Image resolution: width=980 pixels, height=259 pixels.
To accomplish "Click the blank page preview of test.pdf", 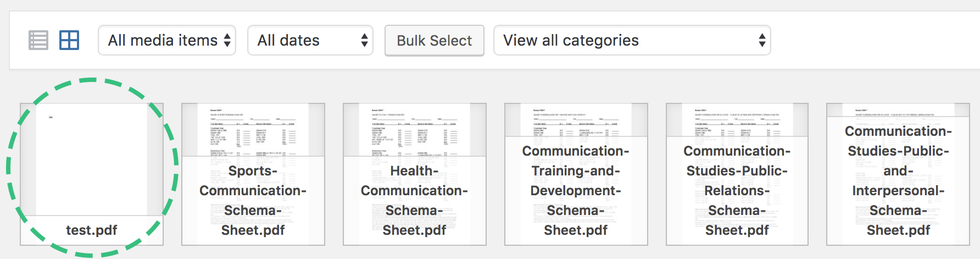I will (92, 159).
